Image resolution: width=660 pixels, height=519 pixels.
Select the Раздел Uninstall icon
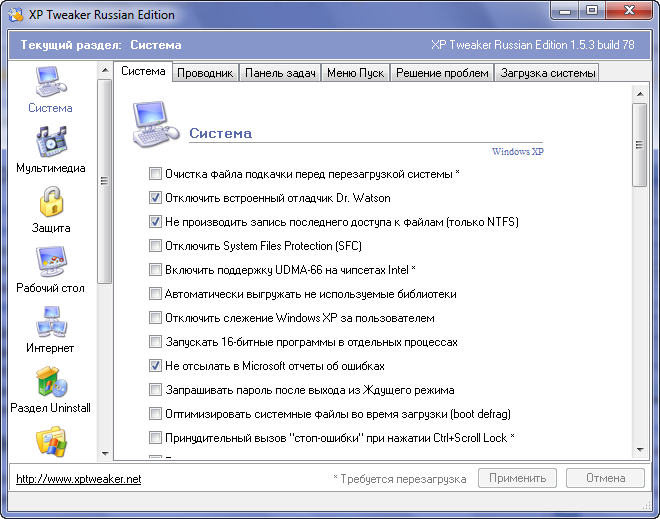click(50, 382)
